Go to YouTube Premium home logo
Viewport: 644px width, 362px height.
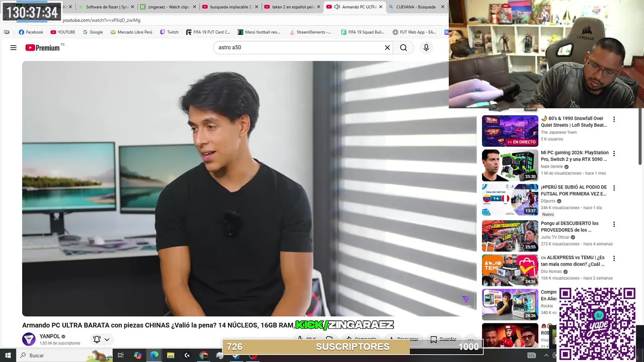pyautogui.click(x=42, y=48)
